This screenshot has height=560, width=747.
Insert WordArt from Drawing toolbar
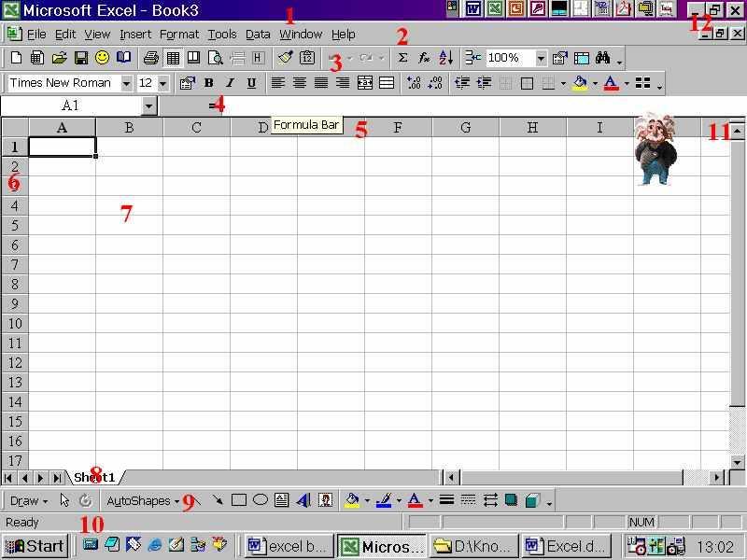click(303, 500)
